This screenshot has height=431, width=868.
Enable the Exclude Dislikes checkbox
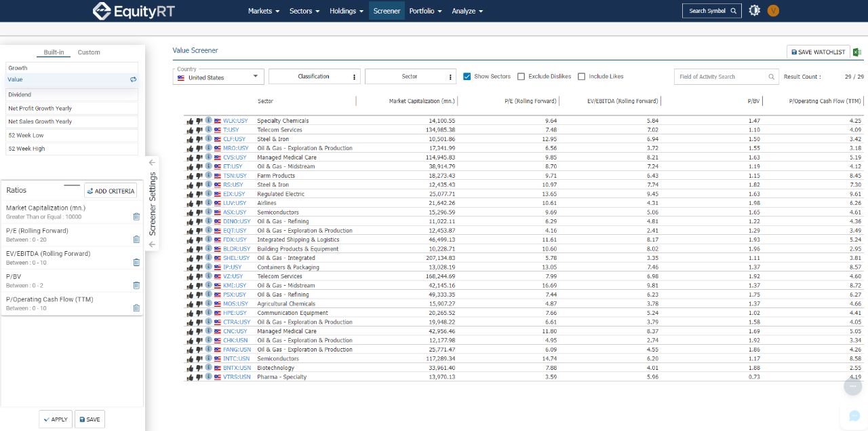click(x=521, y=77)
